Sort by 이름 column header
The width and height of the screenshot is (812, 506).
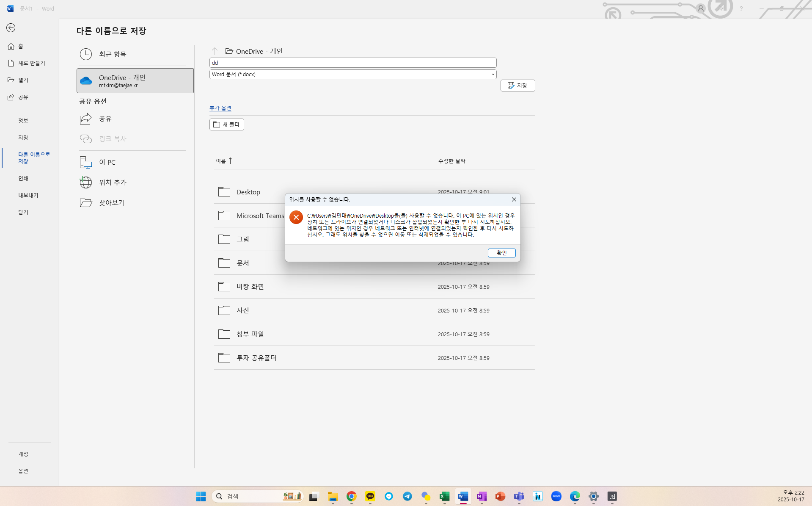point(224,161)
